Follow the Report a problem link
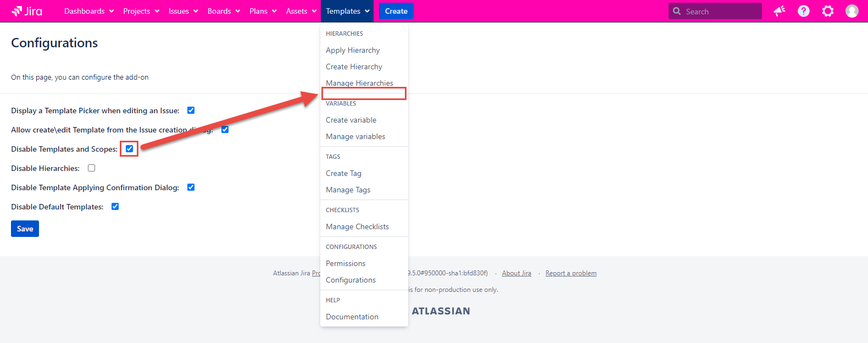This screenshot has width=868, height=343. click(x=571, y=273)
